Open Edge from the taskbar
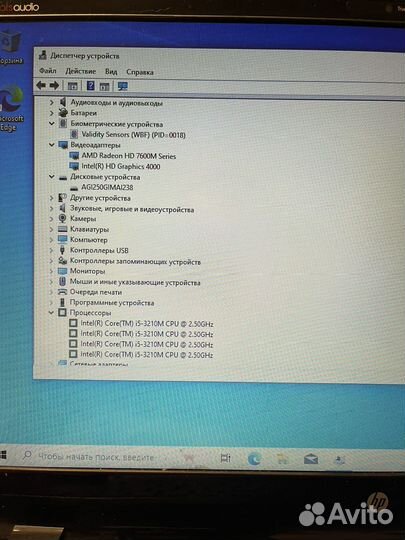The height and width of the screenshot is (540, 405). pyautogui.click(x=254, y=459)
